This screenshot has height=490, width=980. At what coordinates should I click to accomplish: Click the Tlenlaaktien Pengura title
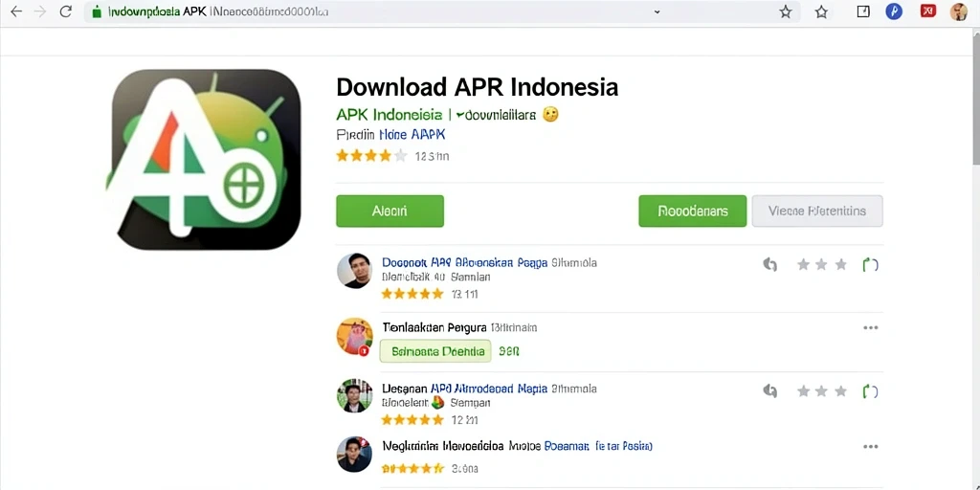click(434, 327)
